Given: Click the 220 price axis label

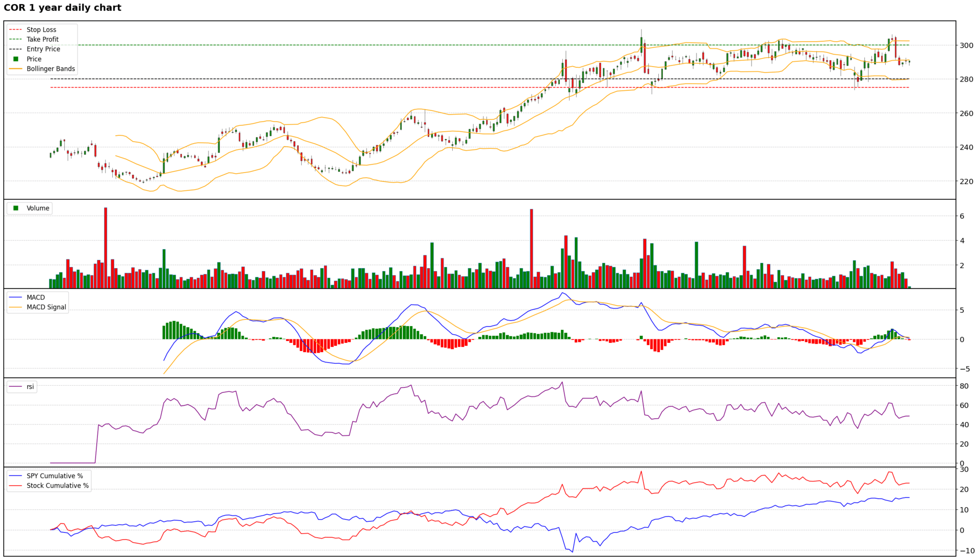Looking at the screenshot, I should point(966,181).
